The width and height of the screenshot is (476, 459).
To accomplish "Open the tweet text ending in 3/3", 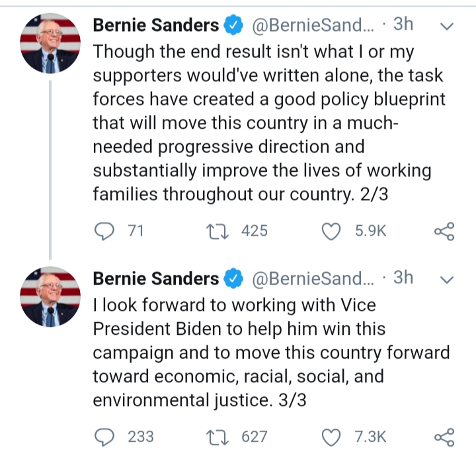I will point(271,353).
